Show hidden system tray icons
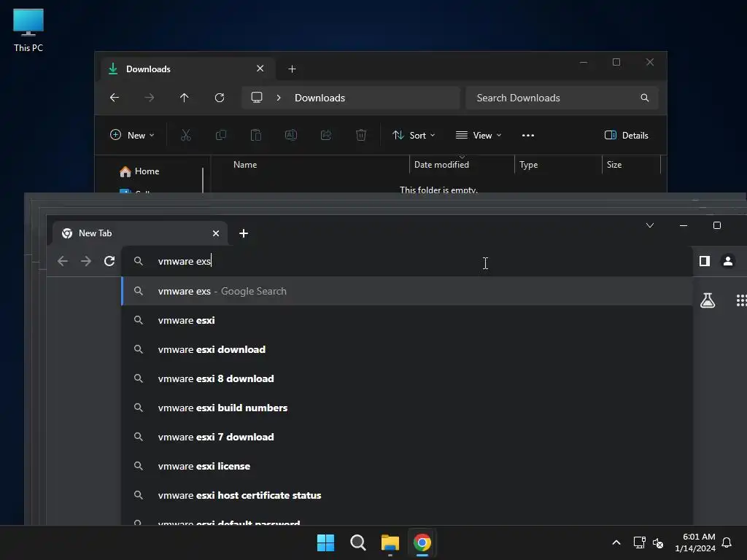Viewport: 747px width, 560px height. pos(616,542)
